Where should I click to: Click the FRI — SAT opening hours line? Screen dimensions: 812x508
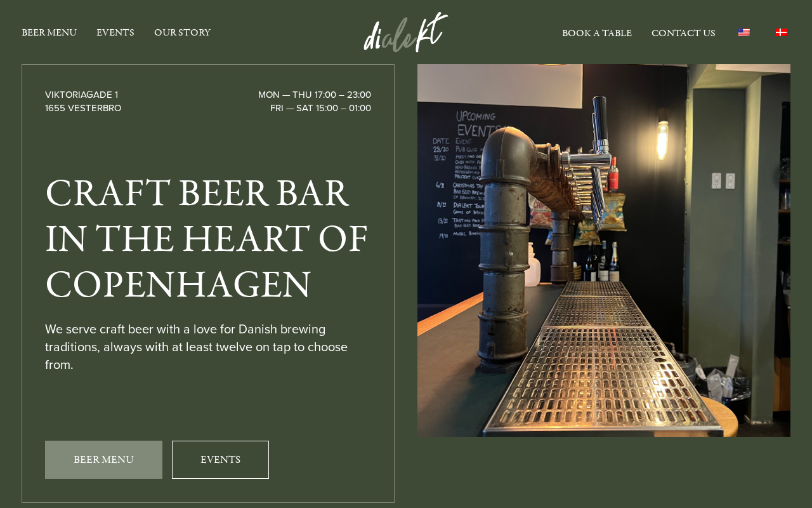(x=320, y=108)
